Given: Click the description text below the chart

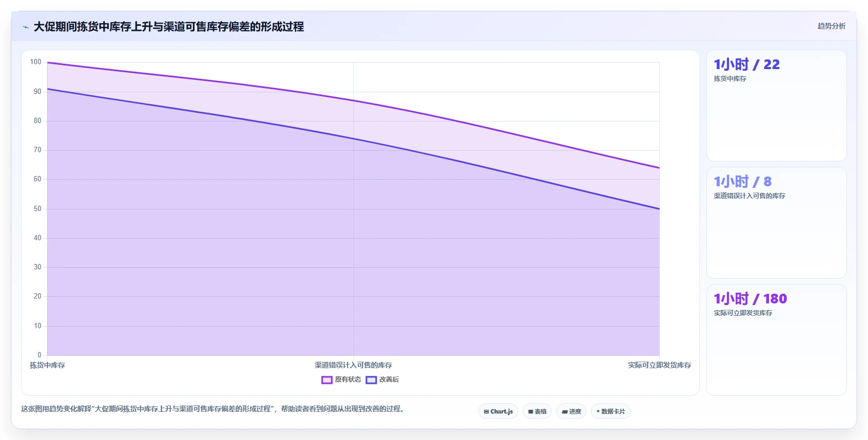Looking at the screenshot, I should click(212, 409).
